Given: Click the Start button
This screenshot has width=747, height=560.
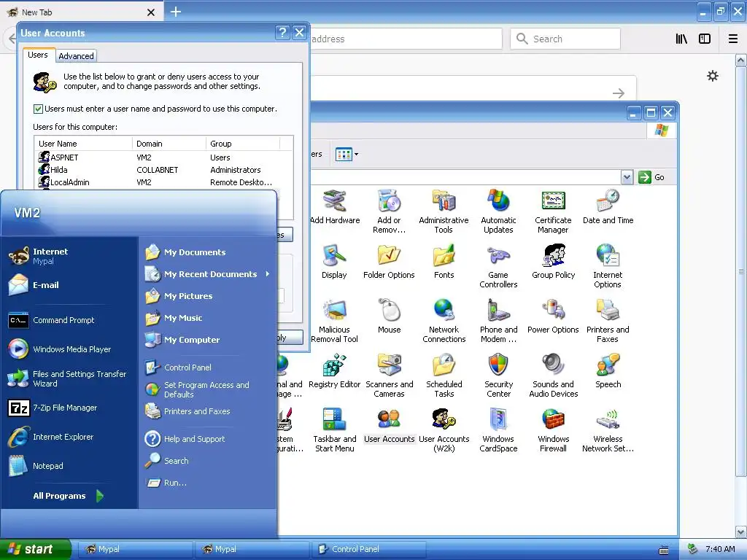Looking at the screenshot, I should click(35, 549).
